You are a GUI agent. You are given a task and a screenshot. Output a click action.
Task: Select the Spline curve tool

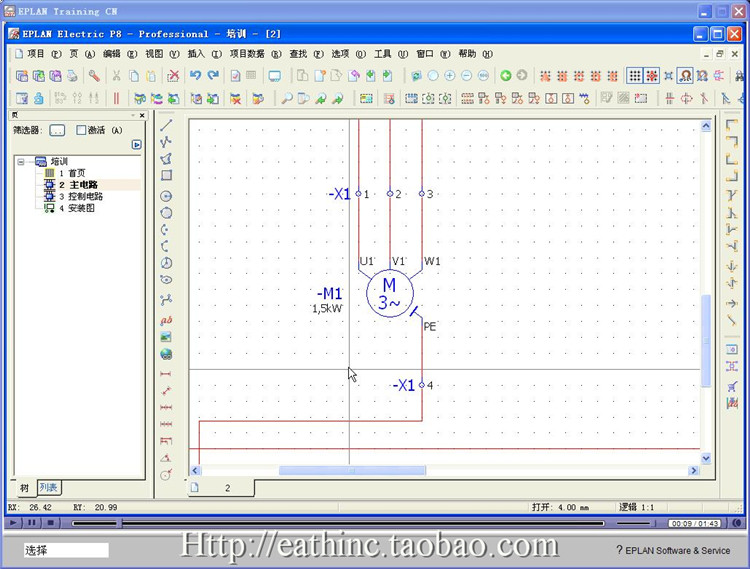(x=166, y=300)
